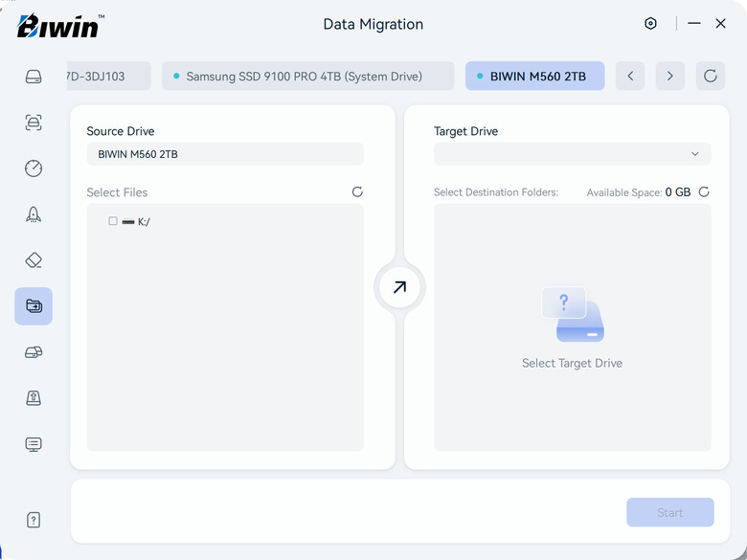The image size is (747, 560).
Task: Open the help question mark icon
Action: pyautogui.click(x=34, y=520)
